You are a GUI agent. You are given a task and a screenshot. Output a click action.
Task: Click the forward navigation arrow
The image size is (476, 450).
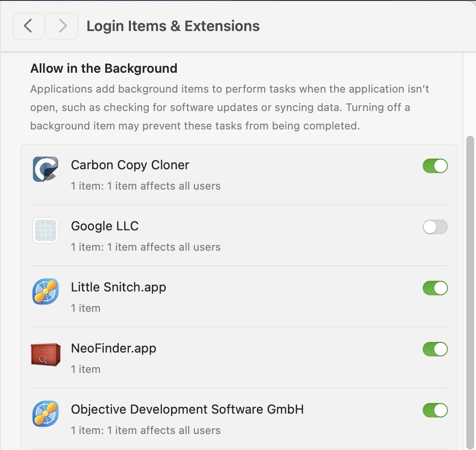62,26
